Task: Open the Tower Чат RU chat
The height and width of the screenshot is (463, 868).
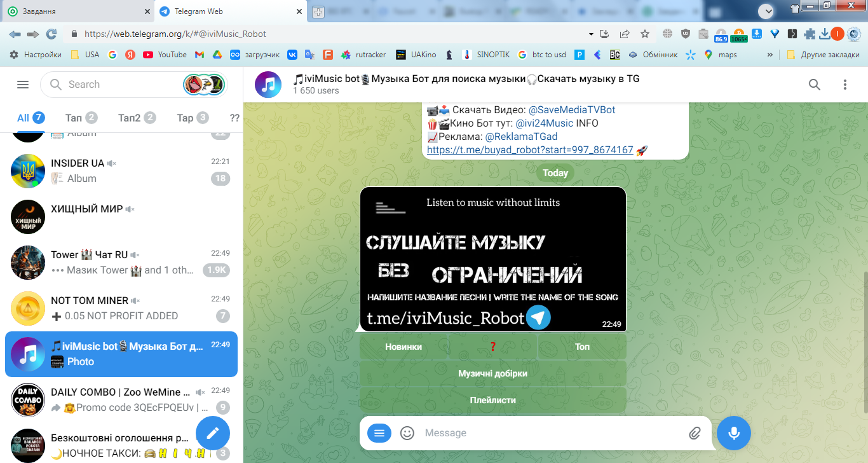Action: coord(121,262)
